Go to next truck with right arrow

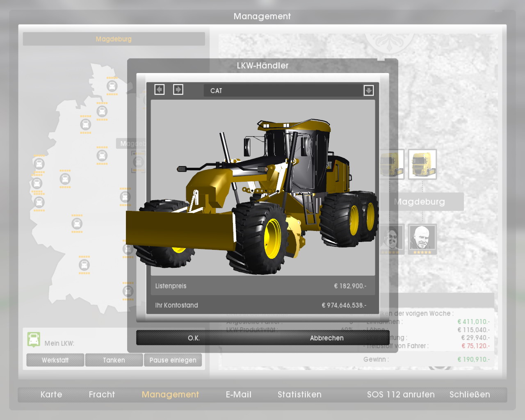pos(178,89)
